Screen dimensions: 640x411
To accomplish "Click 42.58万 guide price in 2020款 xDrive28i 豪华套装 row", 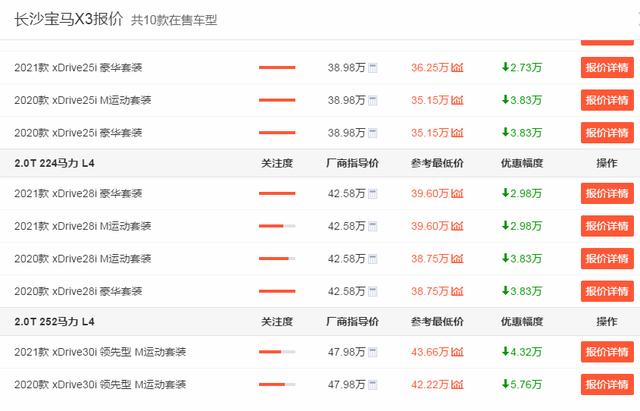I will point(347,291).
